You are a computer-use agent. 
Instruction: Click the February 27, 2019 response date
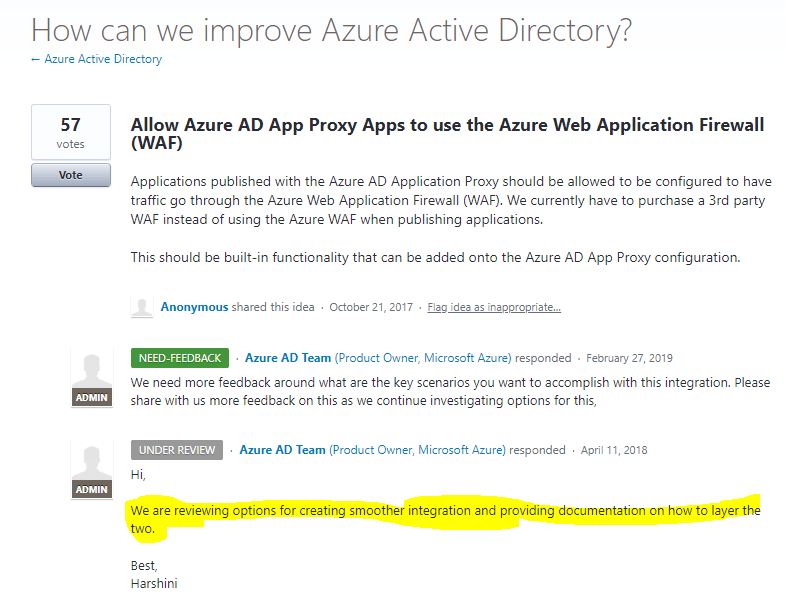(629, 358)
